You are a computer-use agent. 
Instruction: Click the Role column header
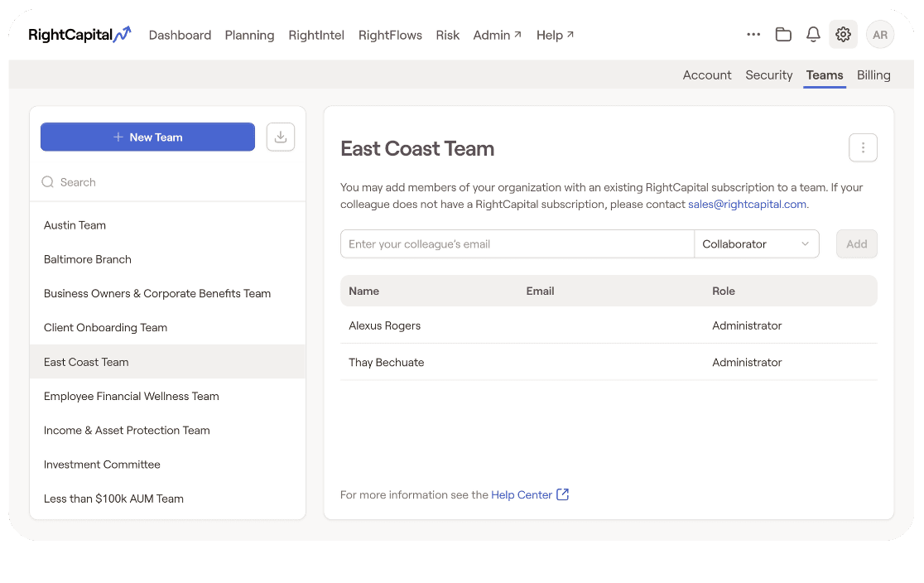click(723, 291)
